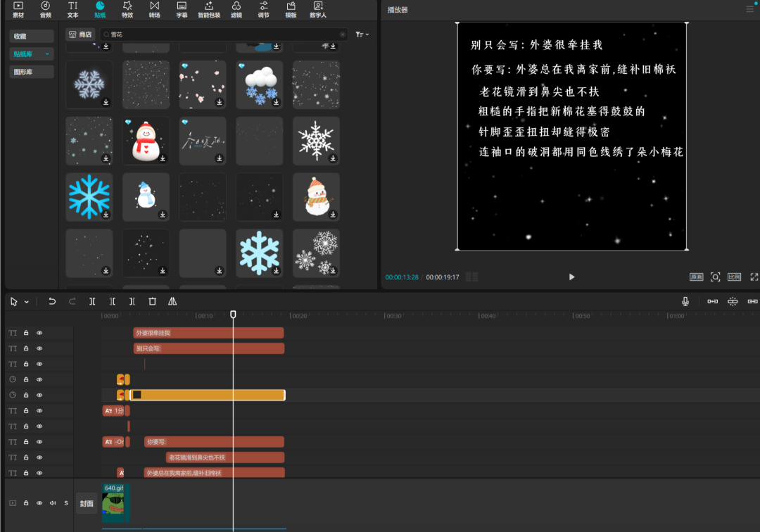Mute the main video track audio

53,503
